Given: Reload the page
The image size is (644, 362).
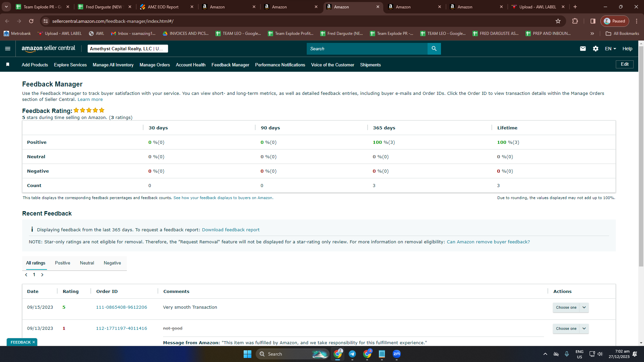Looking at the screenshot, I should coord(31,21).
